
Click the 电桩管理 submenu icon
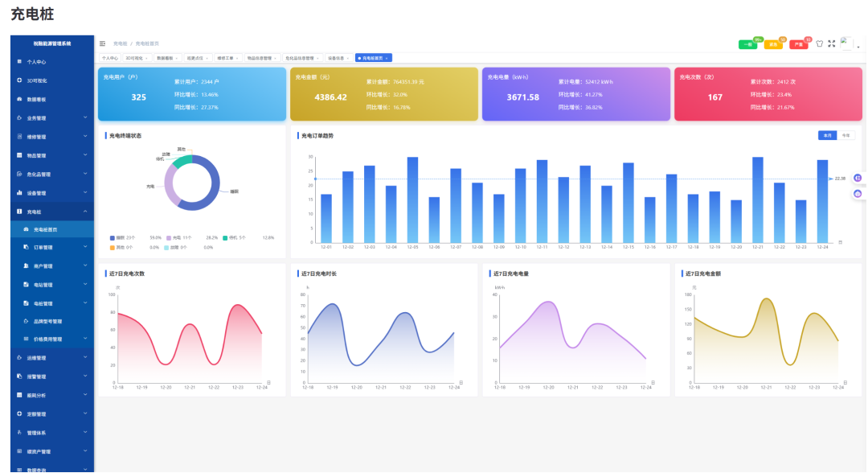[26, 303]
